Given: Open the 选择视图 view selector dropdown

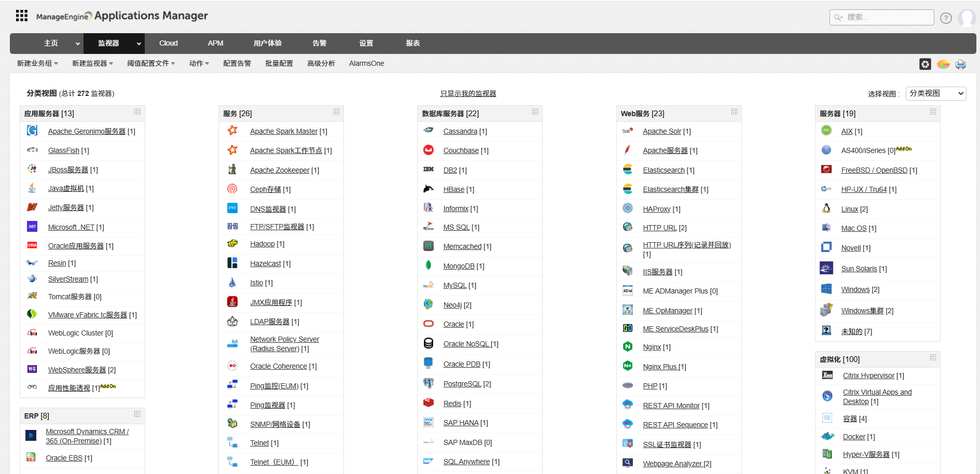Looking at the screenshot, I should (935, 93).
